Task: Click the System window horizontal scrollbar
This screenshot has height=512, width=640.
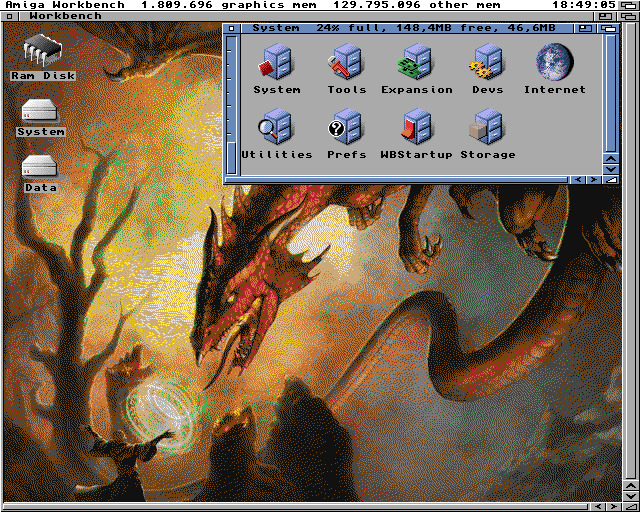Action: 397,180
